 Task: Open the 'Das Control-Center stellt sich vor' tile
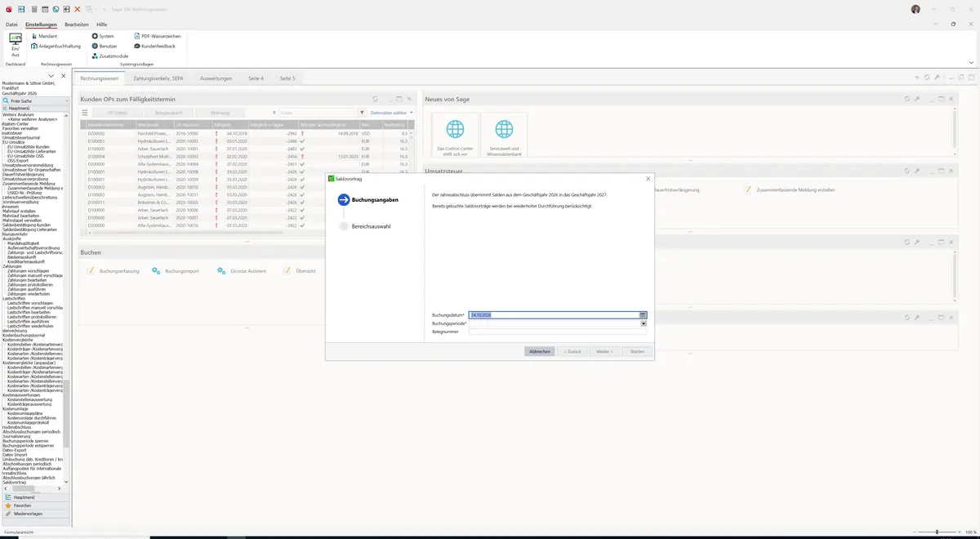[x=455, y=136]
